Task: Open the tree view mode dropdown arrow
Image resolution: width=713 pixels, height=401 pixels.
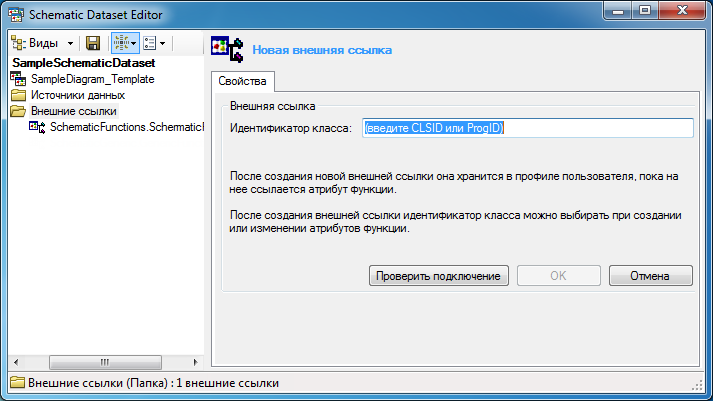Action: [133, 44]
